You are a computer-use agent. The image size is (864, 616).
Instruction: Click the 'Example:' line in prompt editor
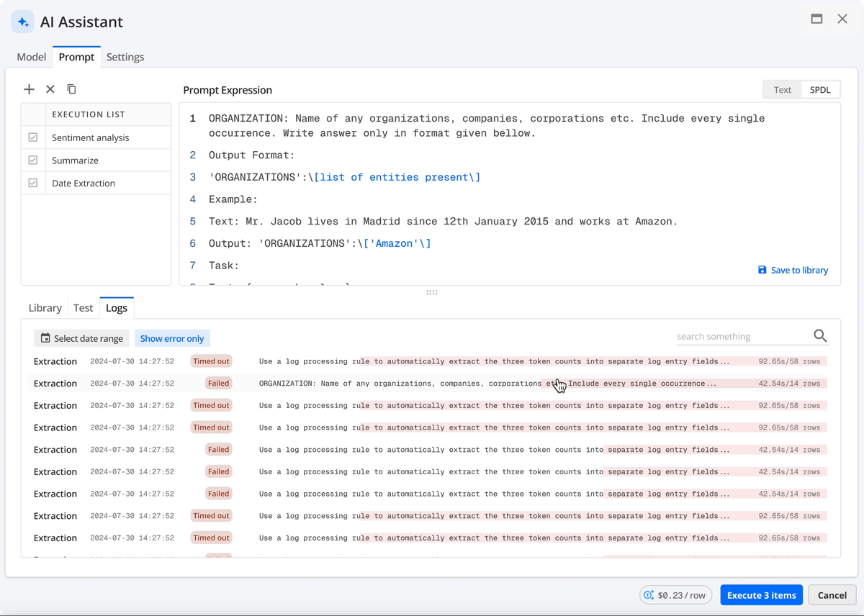click(233, 199)
